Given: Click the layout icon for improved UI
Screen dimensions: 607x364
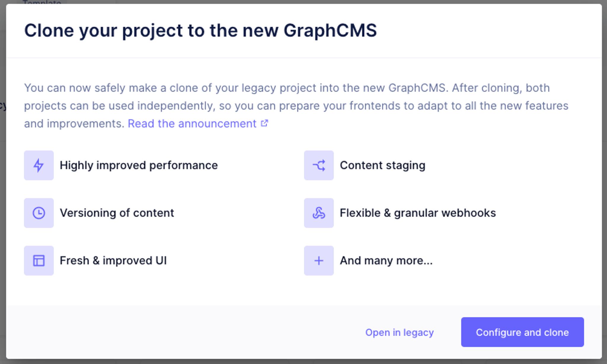Looking at the screenshot, I should click(39, 261).
